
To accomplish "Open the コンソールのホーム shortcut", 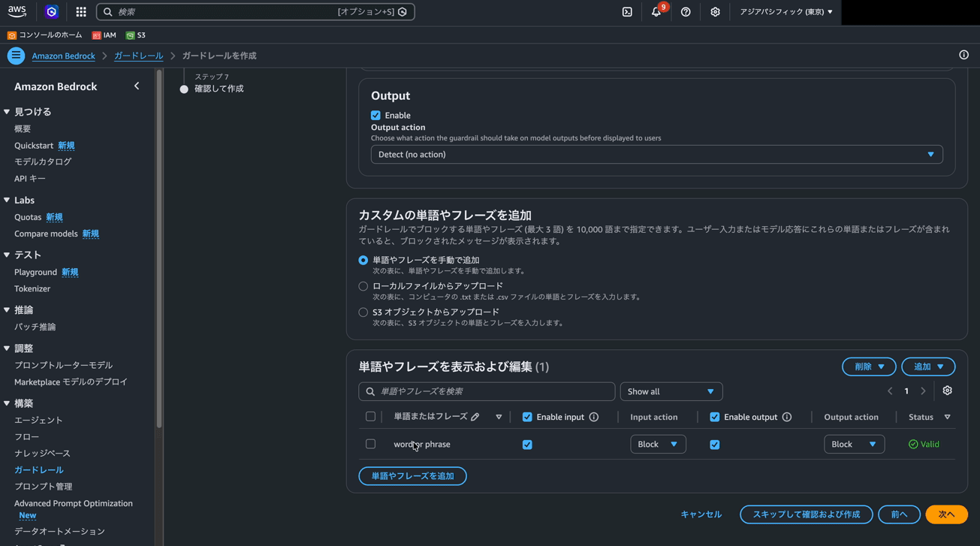I will [x=45, y=35].
